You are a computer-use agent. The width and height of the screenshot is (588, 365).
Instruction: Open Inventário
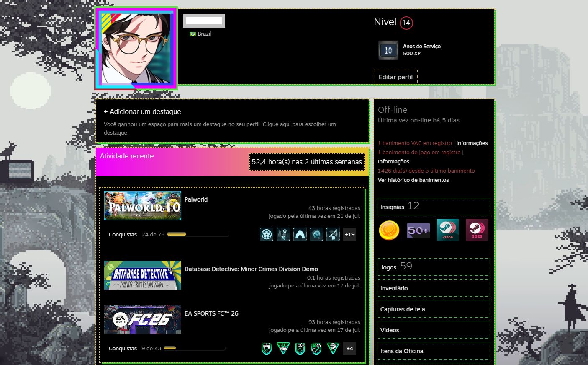coord(434,288)
